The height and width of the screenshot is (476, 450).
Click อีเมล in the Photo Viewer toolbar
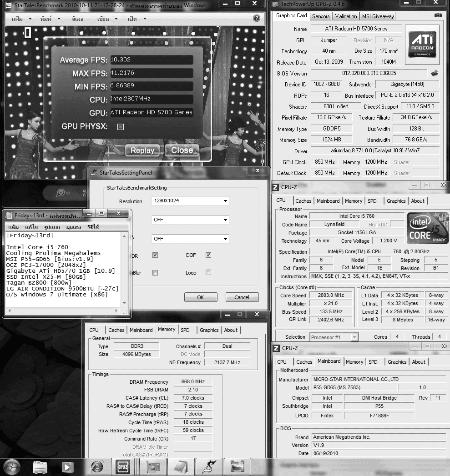click(x=77, y=19)
